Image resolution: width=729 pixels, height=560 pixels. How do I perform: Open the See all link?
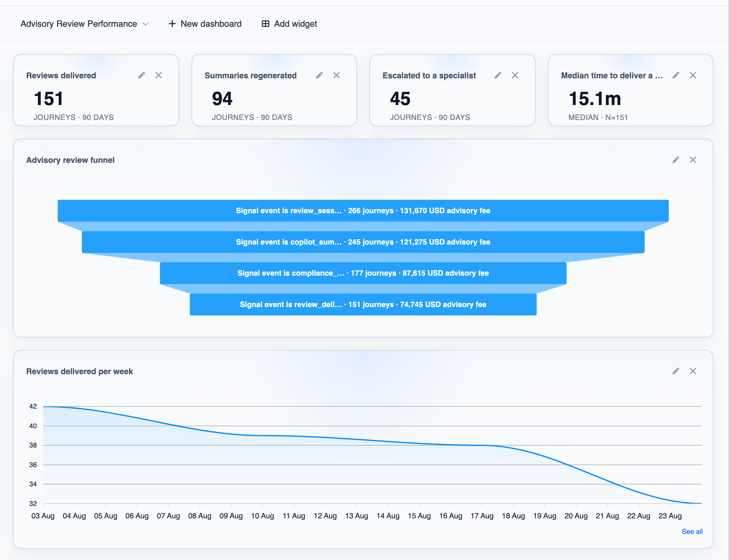(x=692, y=531)
